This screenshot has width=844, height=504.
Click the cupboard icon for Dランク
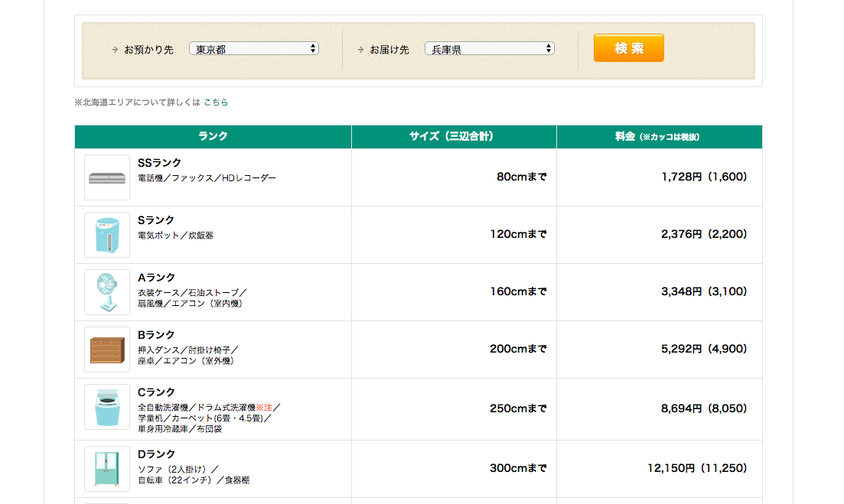tap(107, 468)
